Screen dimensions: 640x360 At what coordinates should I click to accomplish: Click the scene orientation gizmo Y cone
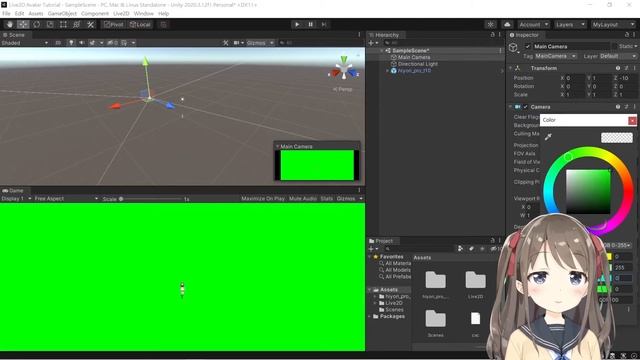tap(344, 60)
